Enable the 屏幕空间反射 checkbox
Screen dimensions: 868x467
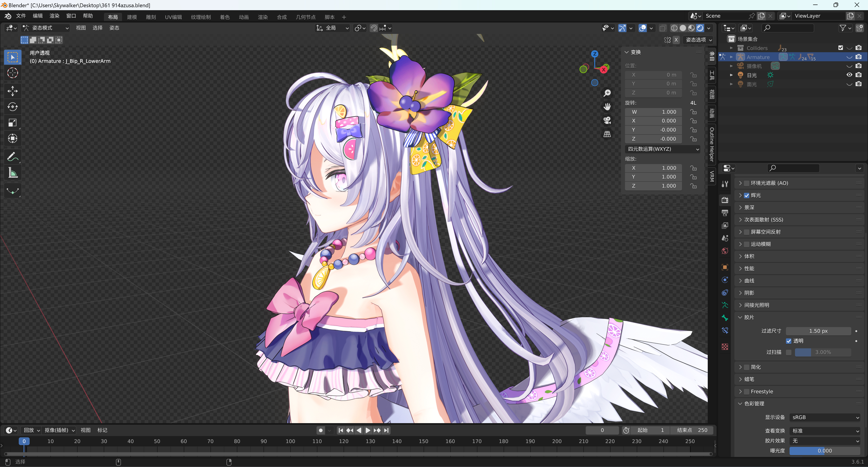(747, 232)
